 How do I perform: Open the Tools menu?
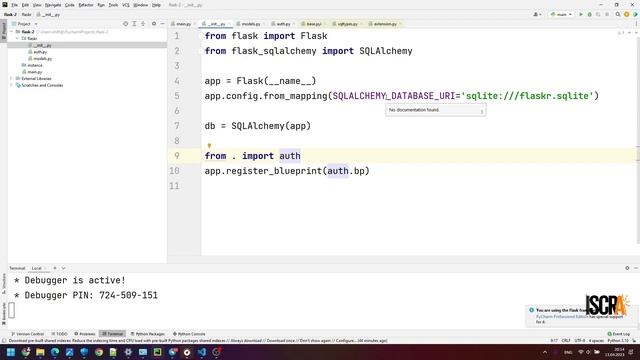point(113,5)
